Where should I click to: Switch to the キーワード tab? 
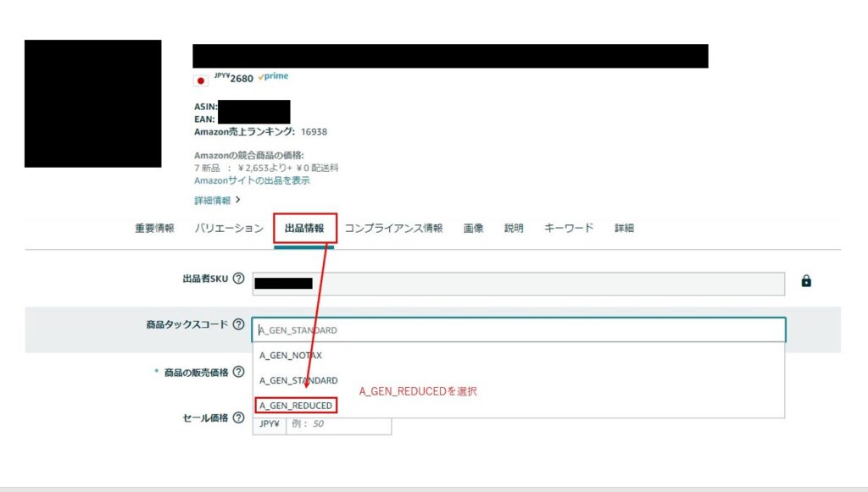569,229
